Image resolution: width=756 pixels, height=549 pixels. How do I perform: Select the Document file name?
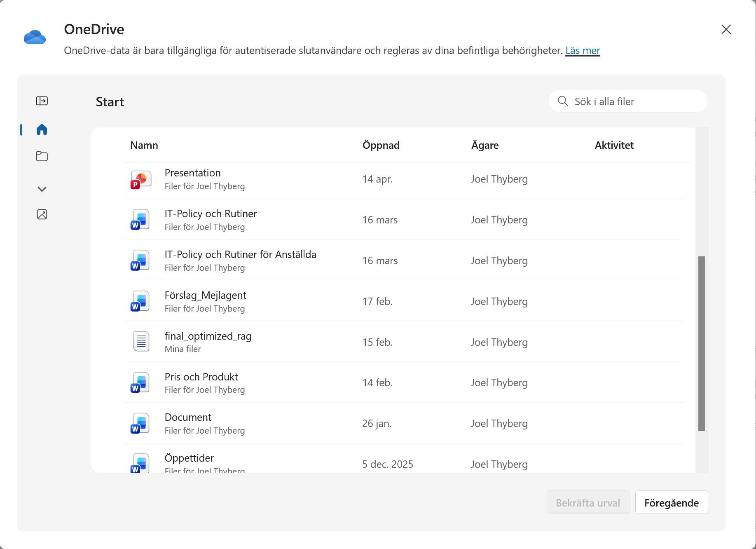point(188,417)
